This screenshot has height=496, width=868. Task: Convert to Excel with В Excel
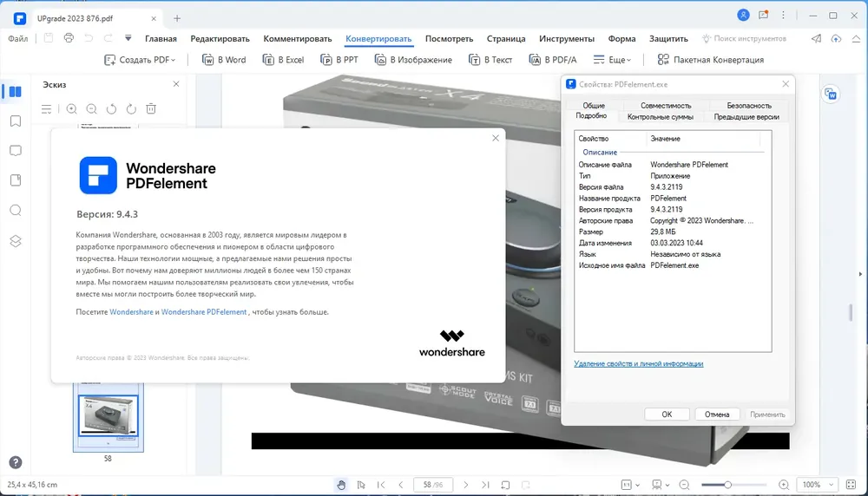[x=284, y=60]
